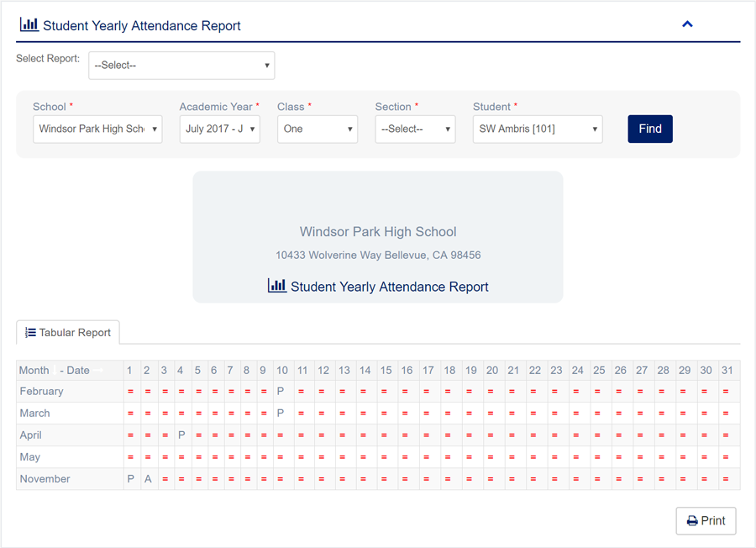Open the Class dropdown showing One

point(317,129)
